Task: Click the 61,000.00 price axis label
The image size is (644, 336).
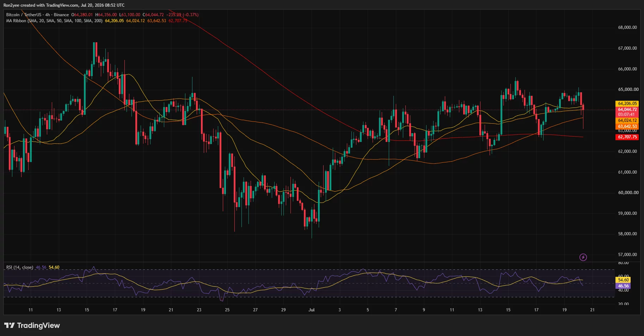Action: point(627,172)
